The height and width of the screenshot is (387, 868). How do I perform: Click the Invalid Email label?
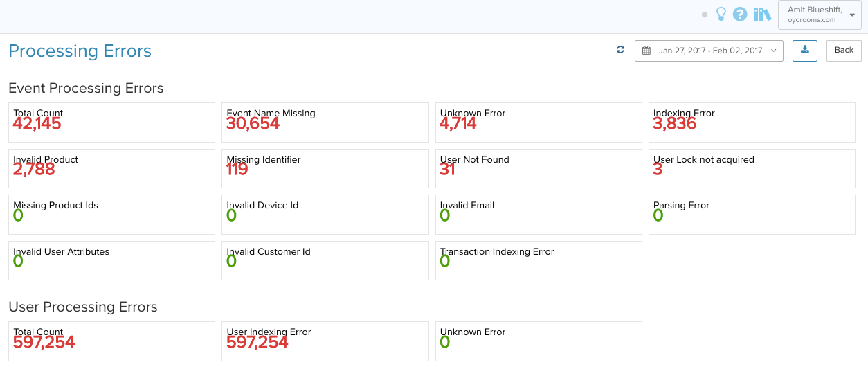pos(467,206)
